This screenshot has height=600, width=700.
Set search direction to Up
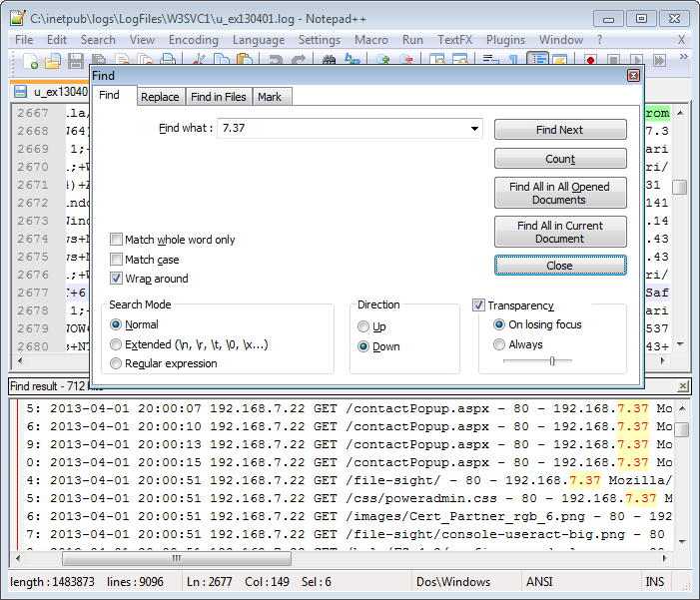tap(363, 326)
